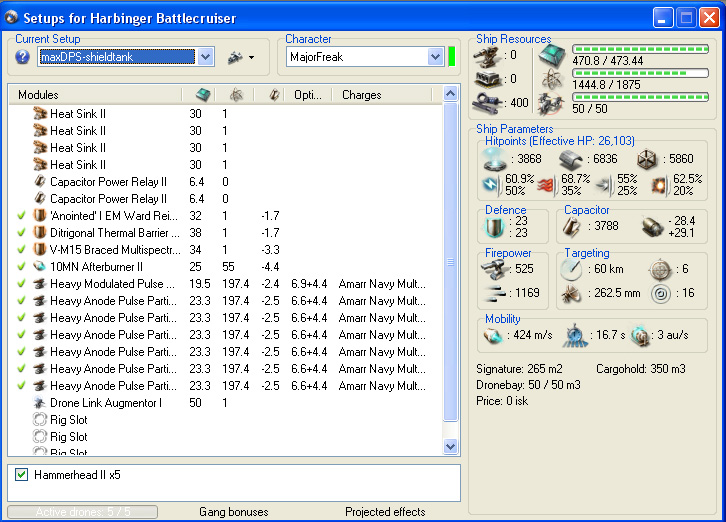Screen dimensions: 726x522
Task: Uncheck the Hammerhead II x5 checkbox
Action: (22, 475)
